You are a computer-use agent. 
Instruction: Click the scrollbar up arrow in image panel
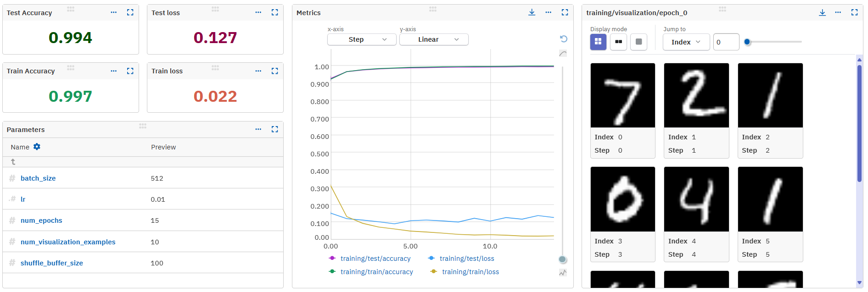[859, 60]
